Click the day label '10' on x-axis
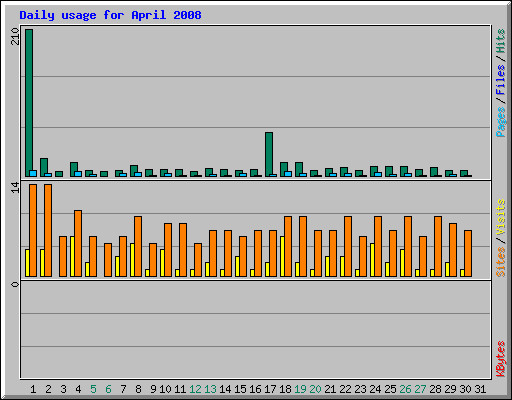 pyautogui.click(x=165, y=389)
